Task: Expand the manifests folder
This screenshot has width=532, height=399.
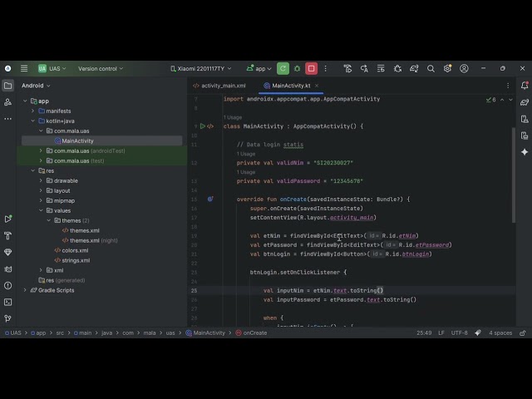Action: pyautogui.click(x=33, y=111)
